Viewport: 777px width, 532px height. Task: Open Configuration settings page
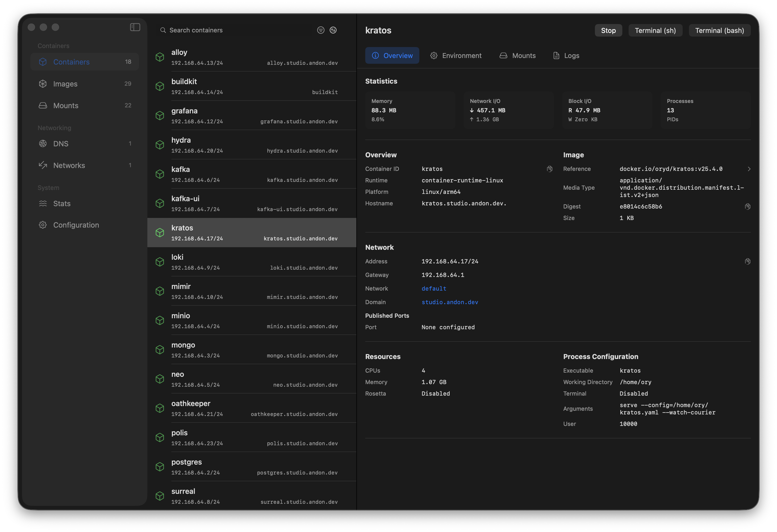click(x=85, y=225)
